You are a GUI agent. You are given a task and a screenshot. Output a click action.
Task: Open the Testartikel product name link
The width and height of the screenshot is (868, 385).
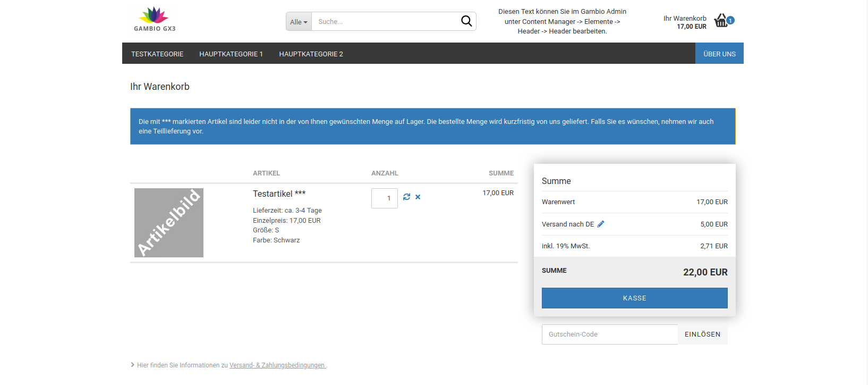(x=273, y=194)
